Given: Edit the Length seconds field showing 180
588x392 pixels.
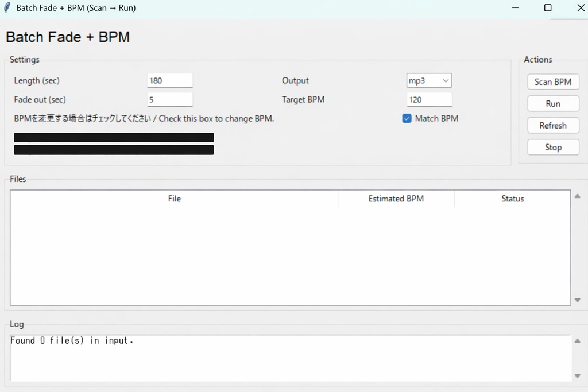Looking at the screenshot, I should tap(170, 80).
